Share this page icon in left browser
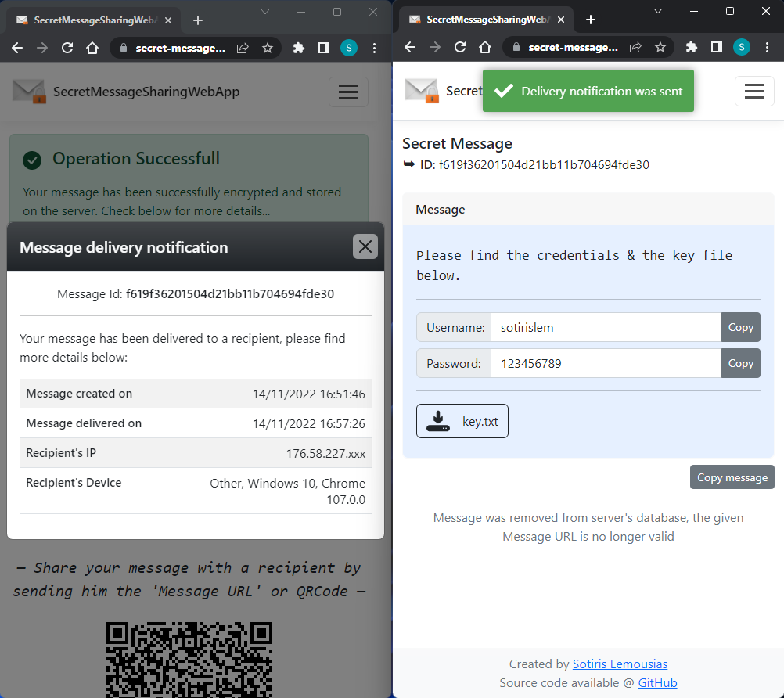 pos(243,48)
